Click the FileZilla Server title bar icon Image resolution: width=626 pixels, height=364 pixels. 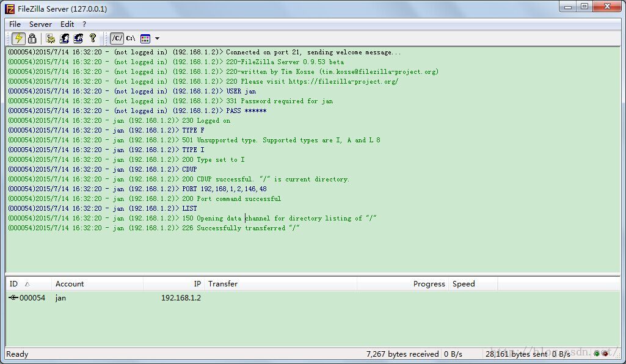point(10,9)
